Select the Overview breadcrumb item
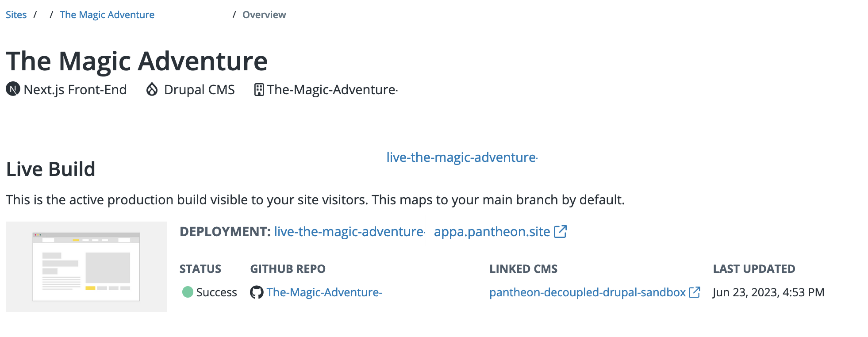This screenshot has width=868, height=337. (x=264, y=15)
